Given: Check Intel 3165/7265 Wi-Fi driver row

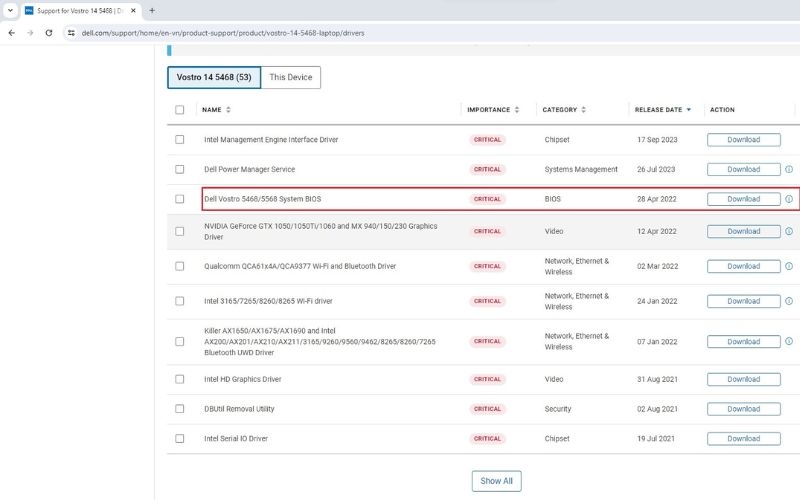Looking at the screenshot, I should point(180,301).
